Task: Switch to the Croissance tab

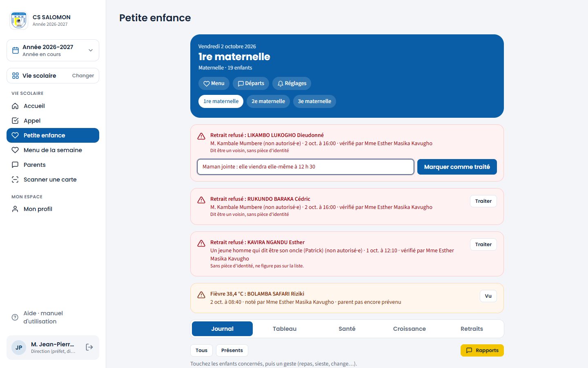Action: click(x=409, y=329)
